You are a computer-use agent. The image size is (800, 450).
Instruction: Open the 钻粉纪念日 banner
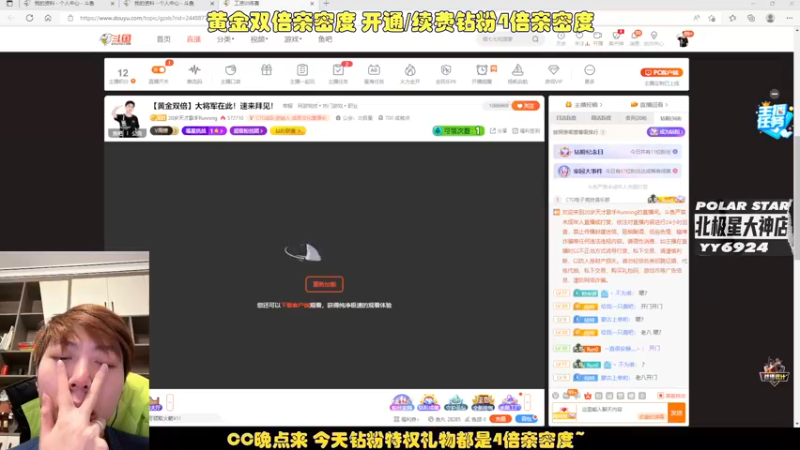click(618, 152)
